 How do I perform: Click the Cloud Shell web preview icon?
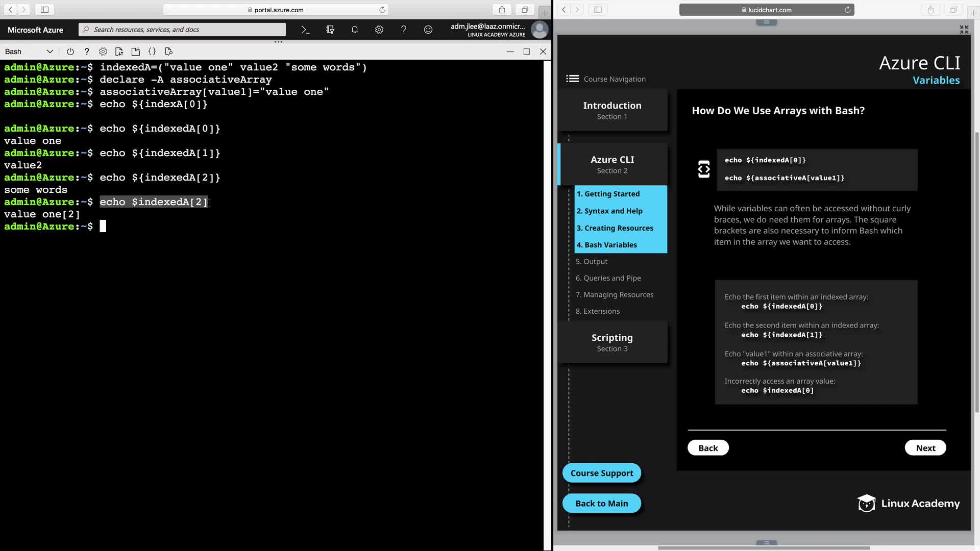point(169,52)
